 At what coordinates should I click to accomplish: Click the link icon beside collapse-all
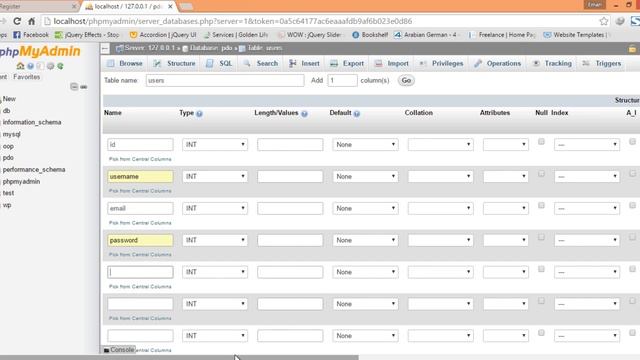coord(84,87)
